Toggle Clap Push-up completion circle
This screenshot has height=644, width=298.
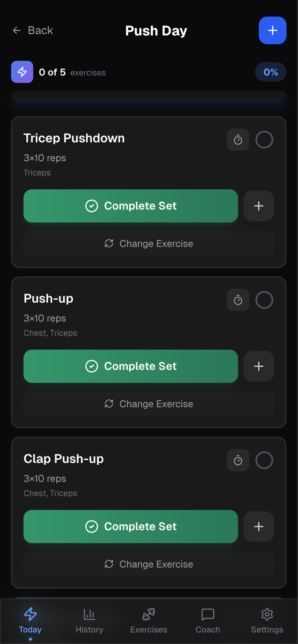pyautogui.click(x=264, y=460)
